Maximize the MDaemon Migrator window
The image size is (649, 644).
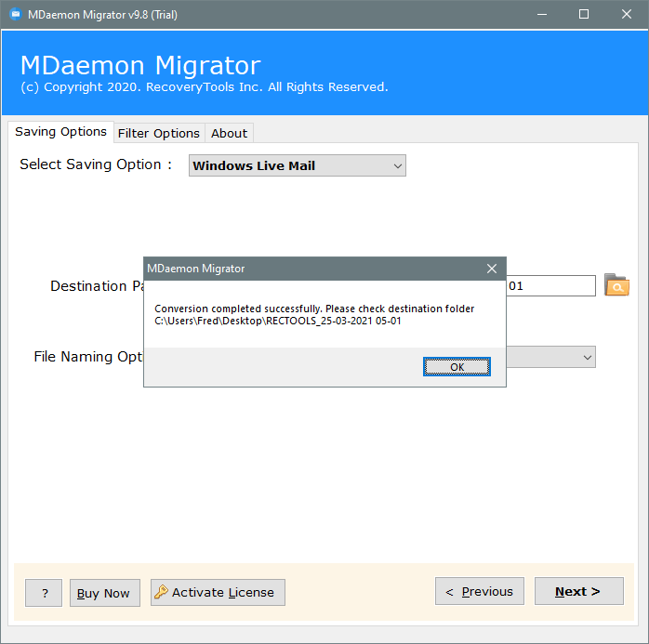pyautogui.click(x=584, y=15)
